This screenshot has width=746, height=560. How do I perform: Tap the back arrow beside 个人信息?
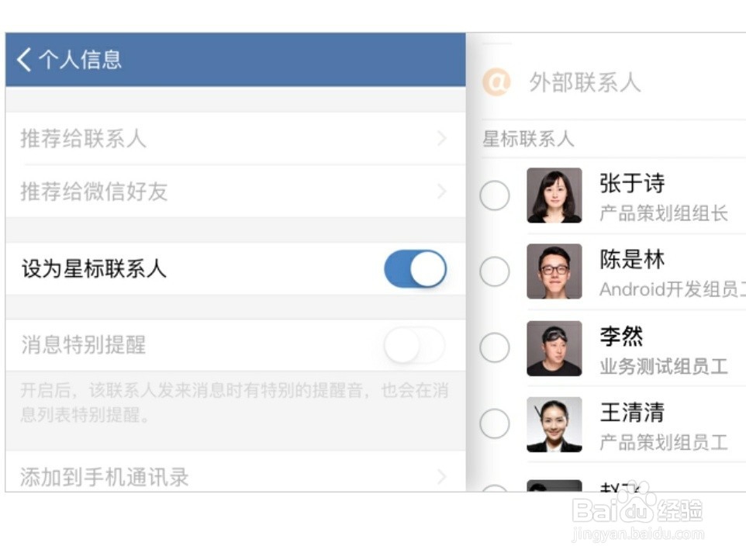point(24,60)
